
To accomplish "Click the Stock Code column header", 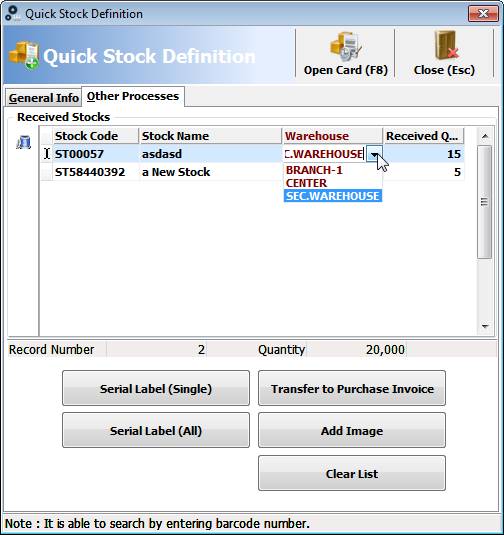I will pyautogui.click(x=96, y=136).
